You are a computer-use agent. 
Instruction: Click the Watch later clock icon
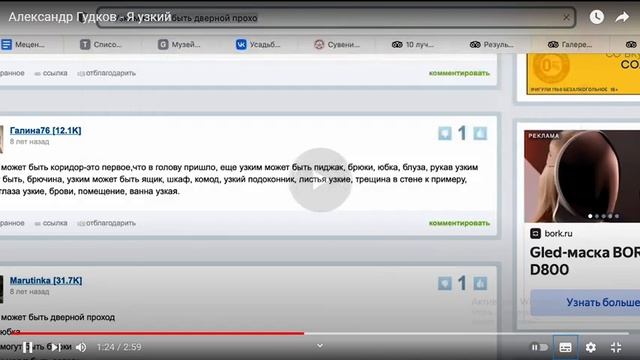tap(596, 17)
